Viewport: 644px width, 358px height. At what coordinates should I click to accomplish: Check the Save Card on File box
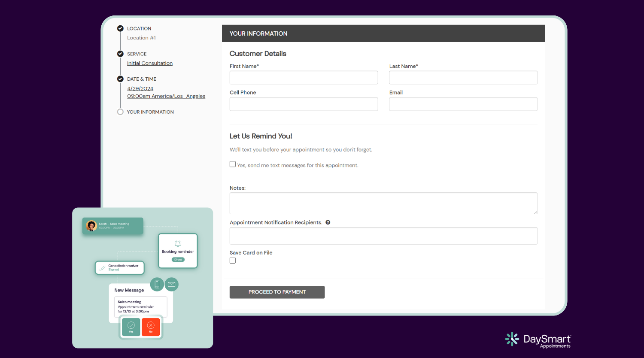232,260
